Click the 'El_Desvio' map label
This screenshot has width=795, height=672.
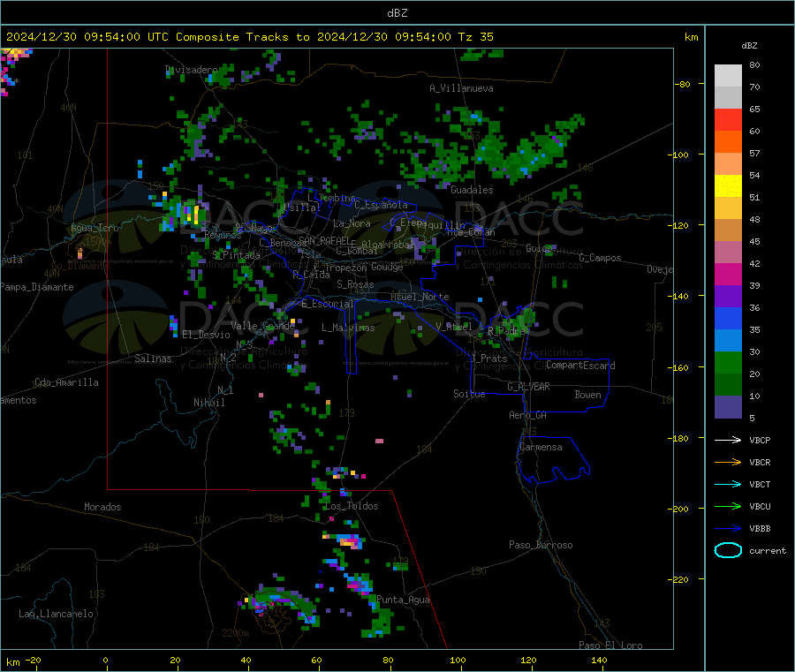[x=206, y=335]
